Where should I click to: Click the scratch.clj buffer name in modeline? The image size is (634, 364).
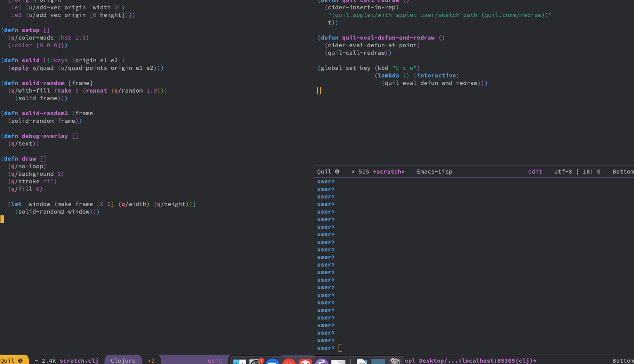point(79,360)
